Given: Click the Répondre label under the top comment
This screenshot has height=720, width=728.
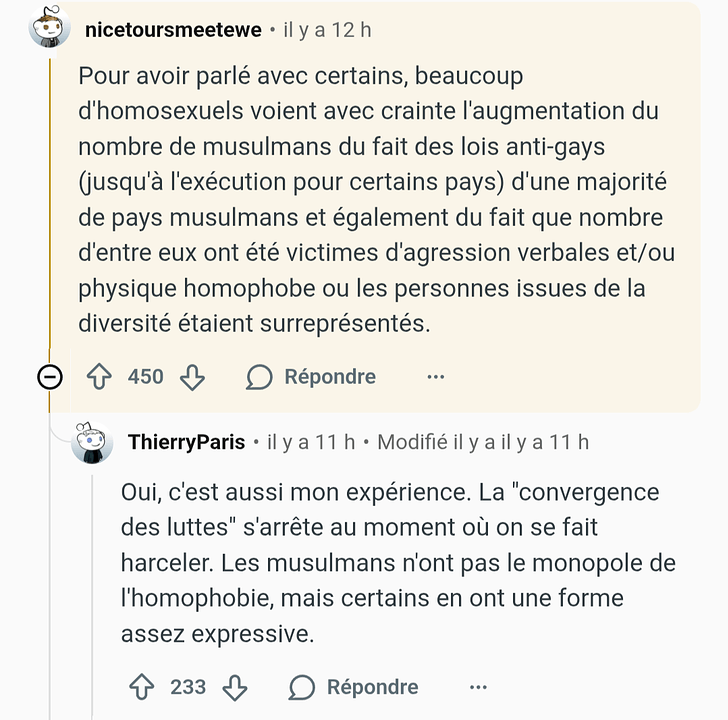Looking at the screenshot, I should click(x=330, y=377).
